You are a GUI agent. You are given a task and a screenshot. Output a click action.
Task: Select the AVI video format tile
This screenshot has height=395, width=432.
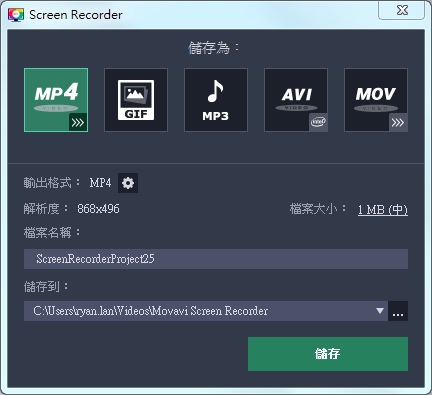click(296, 100)
